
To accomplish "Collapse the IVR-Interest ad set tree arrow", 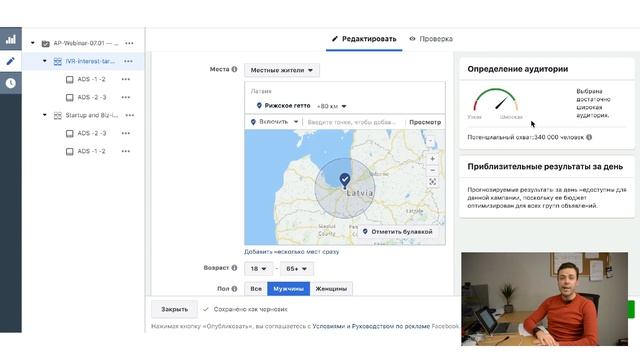I will tap(44, 61).
